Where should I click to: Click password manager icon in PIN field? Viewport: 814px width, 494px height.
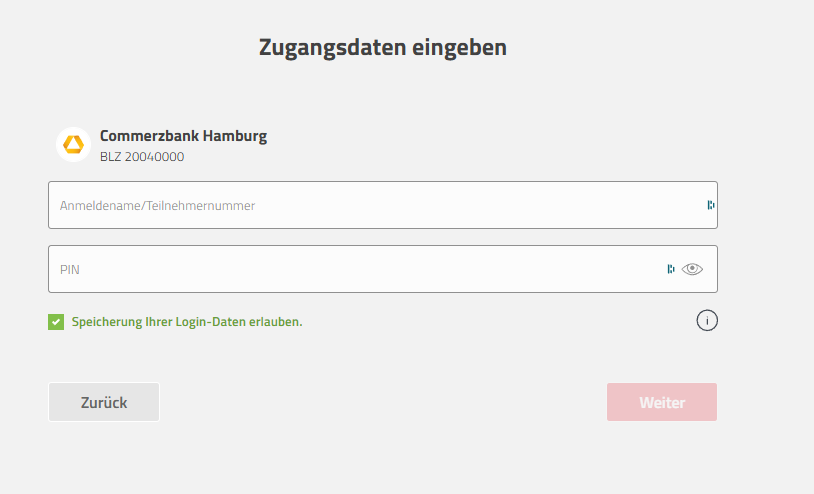671,269
